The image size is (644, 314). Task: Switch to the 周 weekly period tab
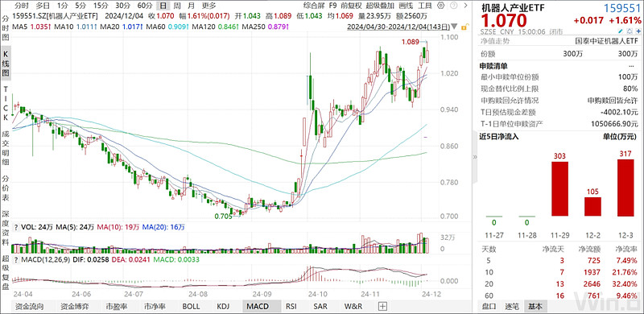[176, 6]
